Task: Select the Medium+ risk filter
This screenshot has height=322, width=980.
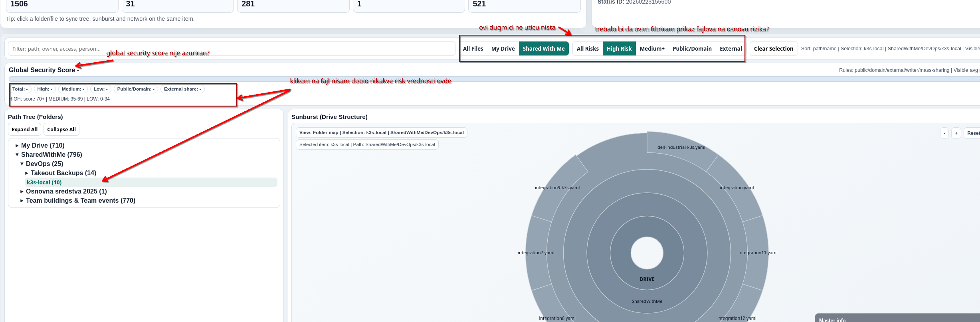Action: (652, 49)
